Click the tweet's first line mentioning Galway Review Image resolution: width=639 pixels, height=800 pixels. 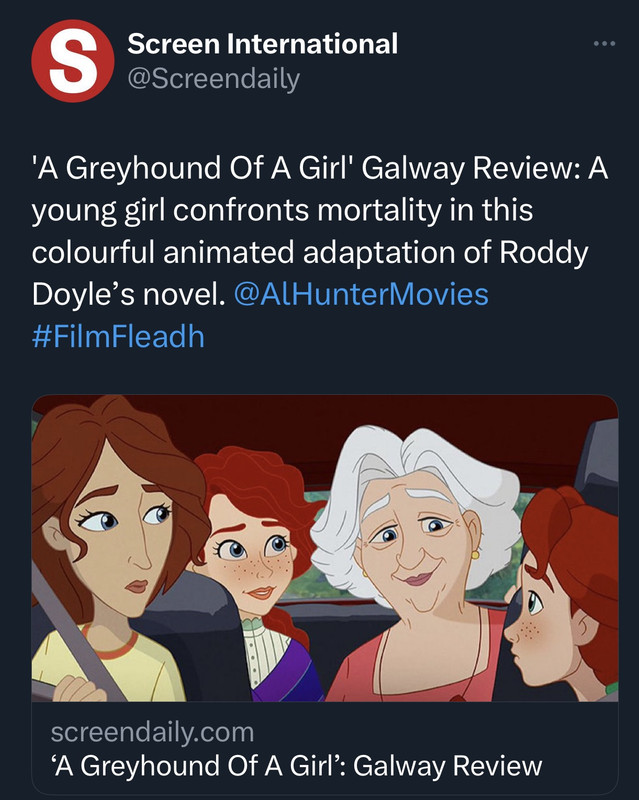320,168
